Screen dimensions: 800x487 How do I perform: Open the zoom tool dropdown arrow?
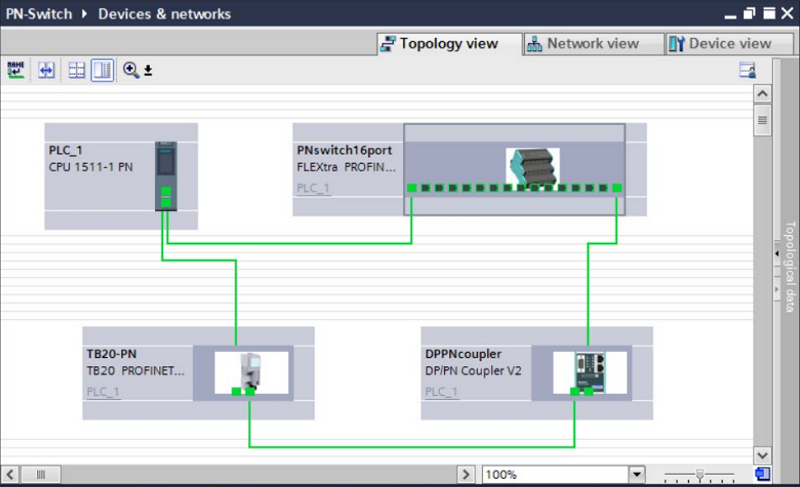click(x=148, y=70)
